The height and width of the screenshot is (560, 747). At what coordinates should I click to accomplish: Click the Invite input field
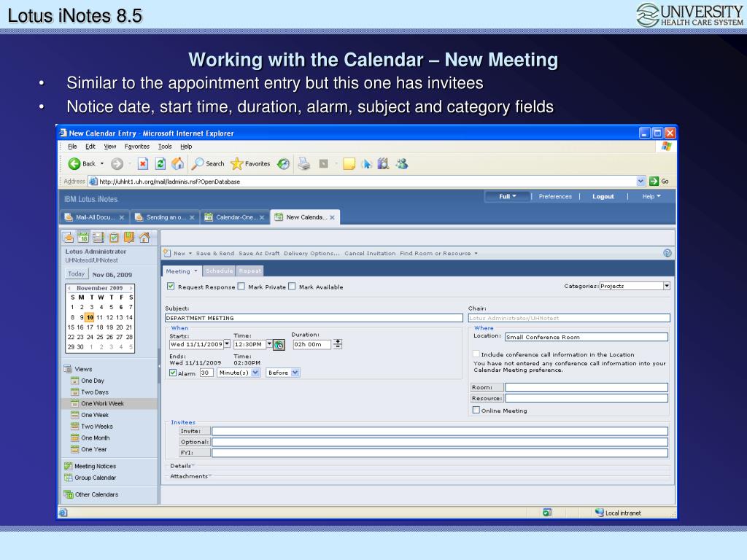tap(440, 432)
